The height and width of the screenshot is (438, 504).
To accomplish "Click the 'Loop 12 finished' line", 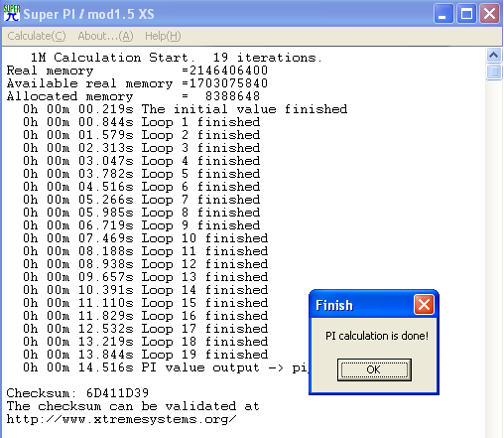I will point(145,264).
